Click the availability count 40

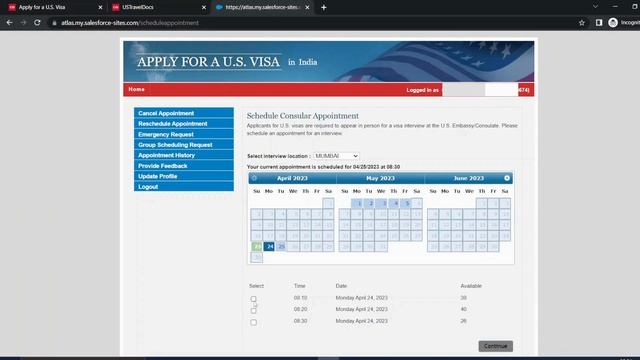tap(463, 309)
